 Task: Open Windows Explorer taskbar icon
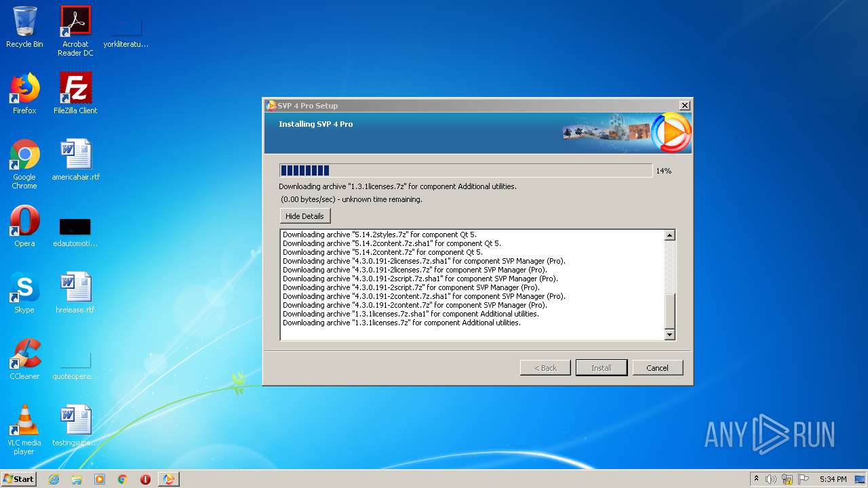click(x=77, y=479)
